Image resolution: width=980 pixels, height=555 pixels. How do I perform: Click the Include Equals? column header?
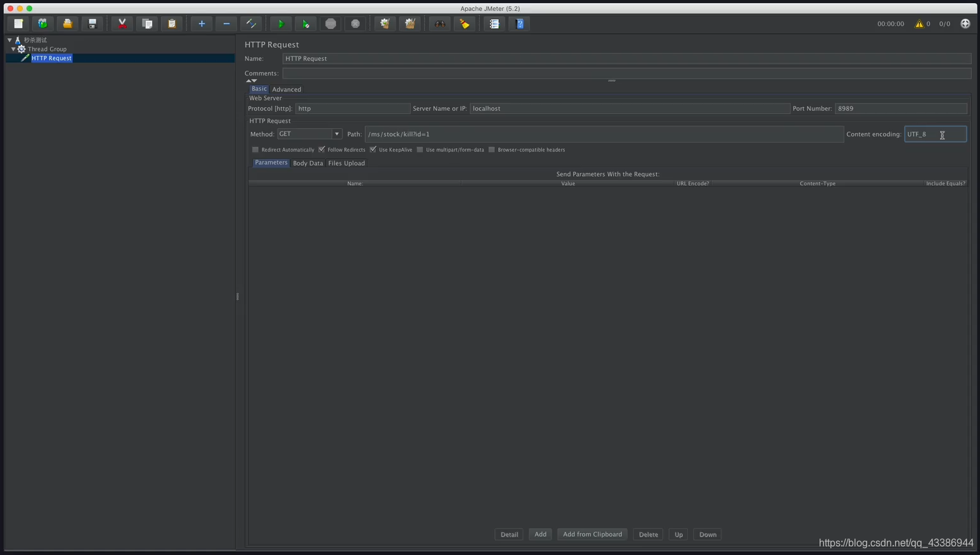click(945, 183)
